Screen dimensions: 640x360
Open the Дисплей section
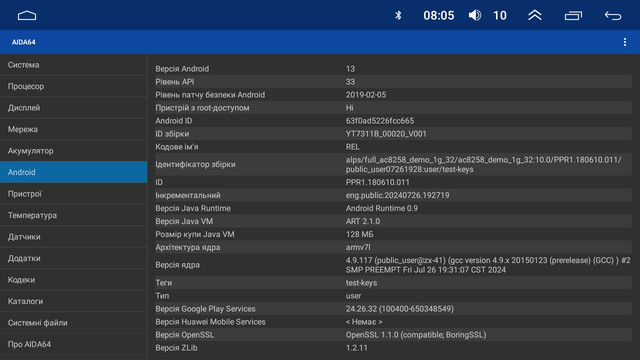(73, 108)
